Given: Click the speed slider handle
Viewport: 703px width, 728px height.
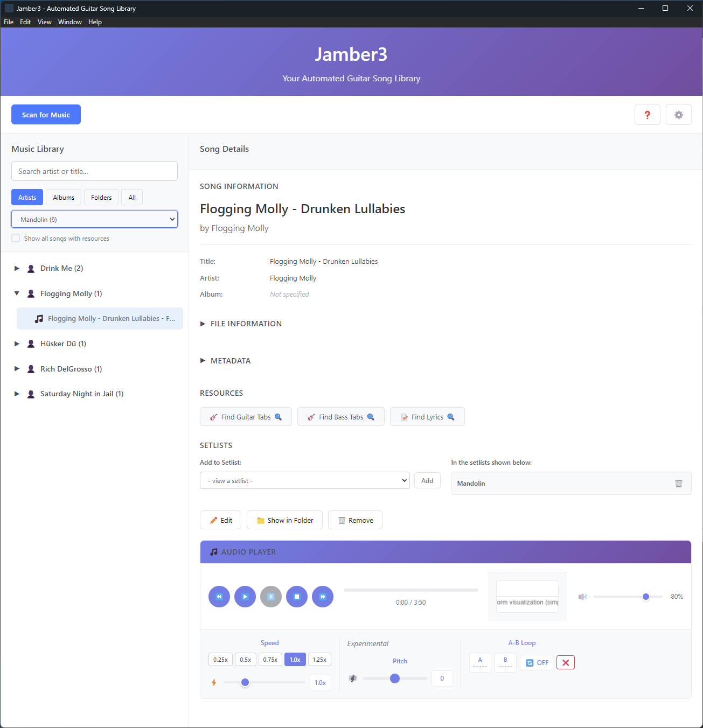Looking at the screenshot, I should click(245, 682).
